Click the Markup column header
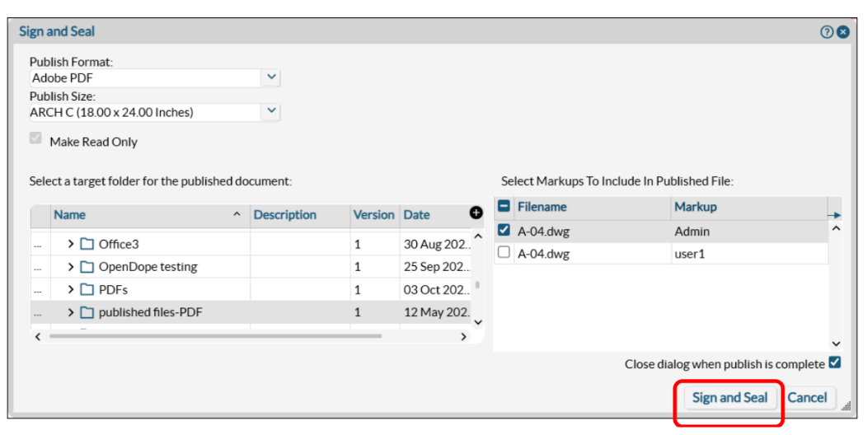868x435 pixels. [749, 207]
